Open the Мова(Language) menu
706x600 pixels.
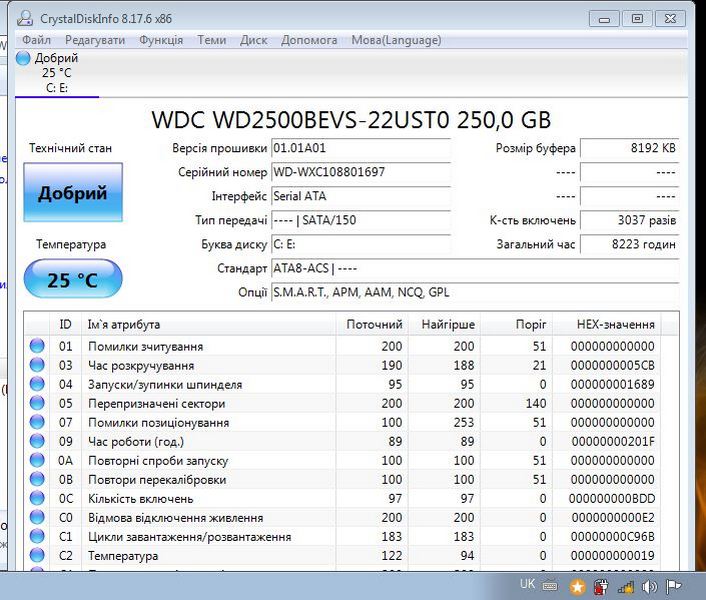pyautogui.click(x=394, y=40)
